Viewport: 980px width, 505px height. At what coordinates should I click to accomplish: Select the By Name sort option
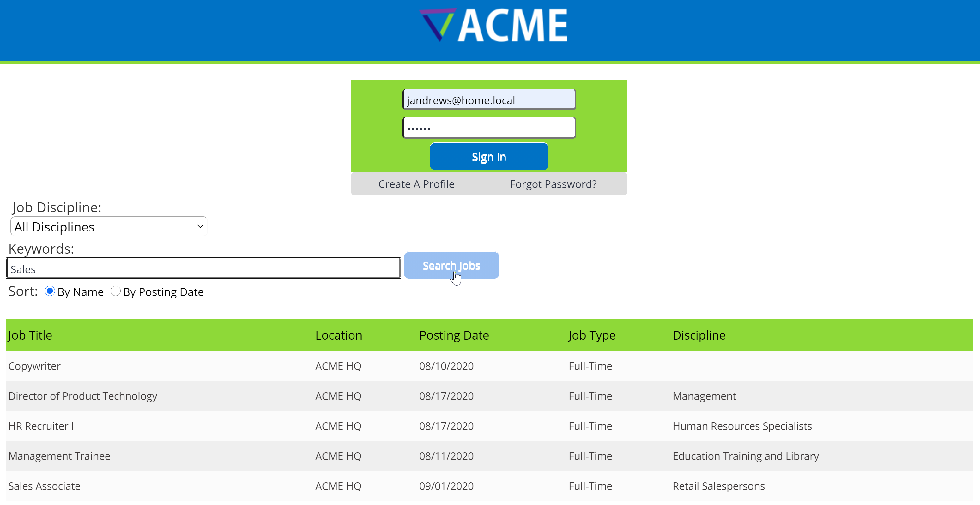pyautogui.click(x=50, y=291)
